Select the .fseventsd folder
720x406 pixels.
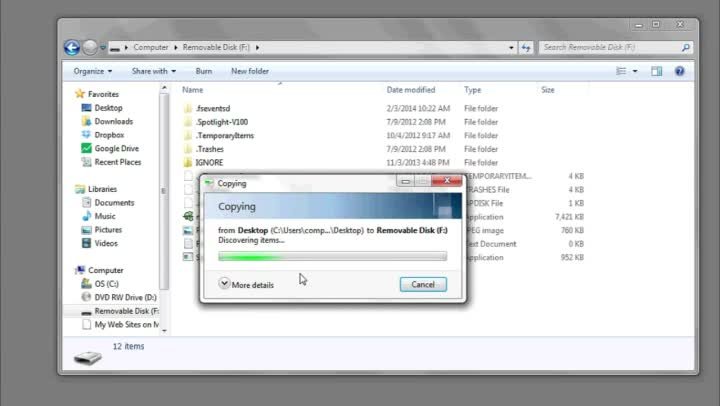tap(213, 108)
